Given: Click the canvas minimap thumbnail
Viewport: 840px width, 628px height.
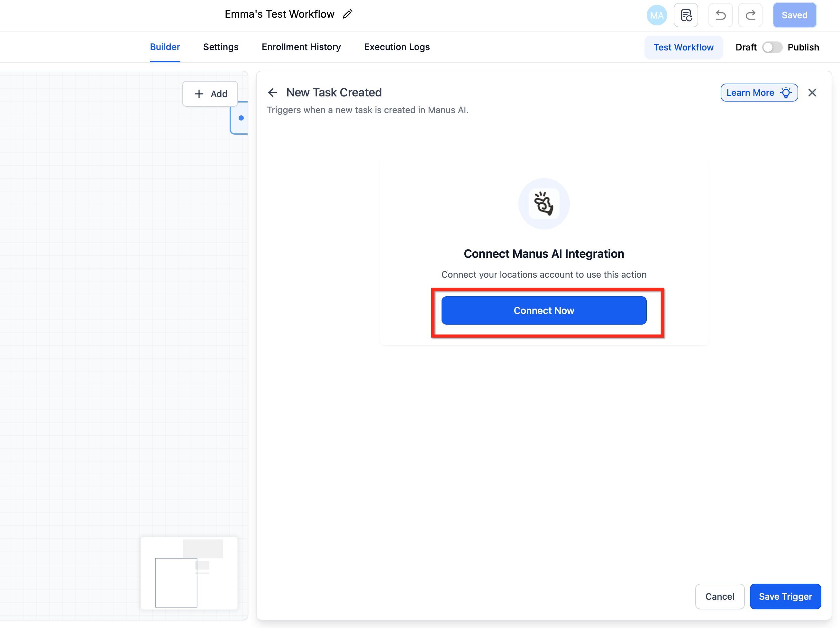Looking at the screenshot, I should click(189, 573).
